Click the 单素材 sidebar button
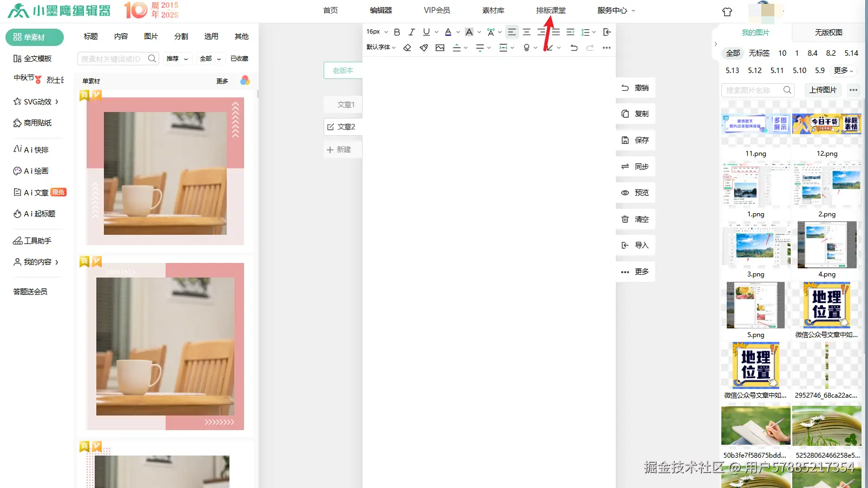The image size is (868, 488). (35, 37)
